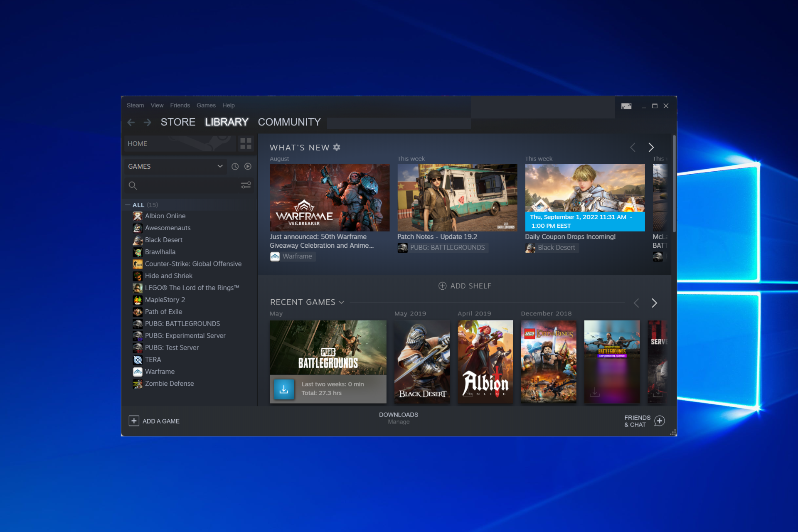The width and height of the screenshot is (798, 532).
Task: Click Path of Exile game icon
Action: [138, 312]
